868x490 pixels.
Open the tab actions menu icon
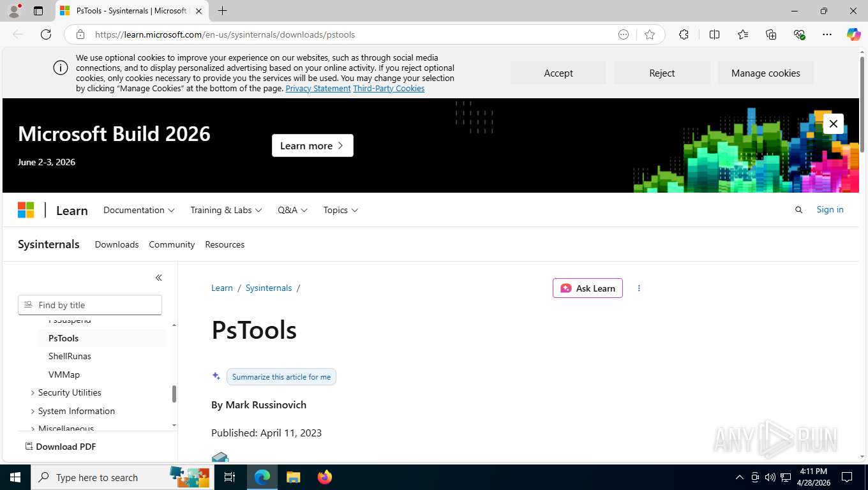click(x=38, y=11)
